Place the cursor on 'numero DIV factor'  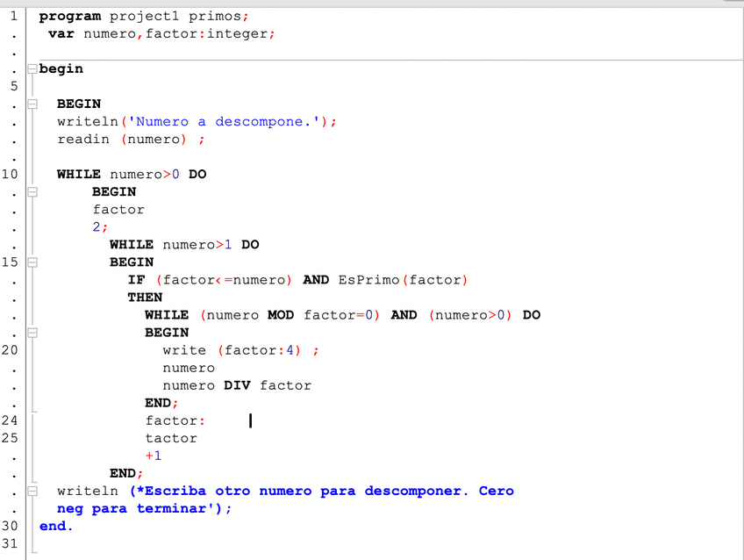[237, 385]
